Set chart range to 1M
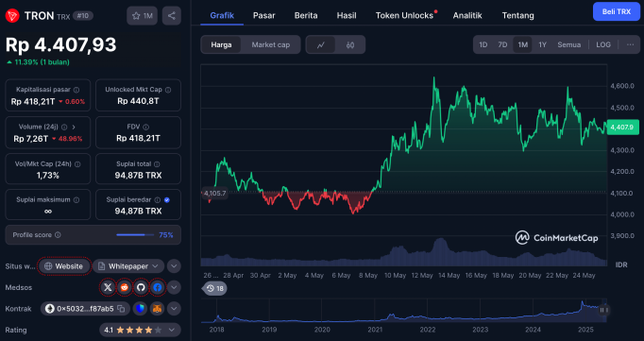Screen dimensions: 644x341 pos(522,44)
